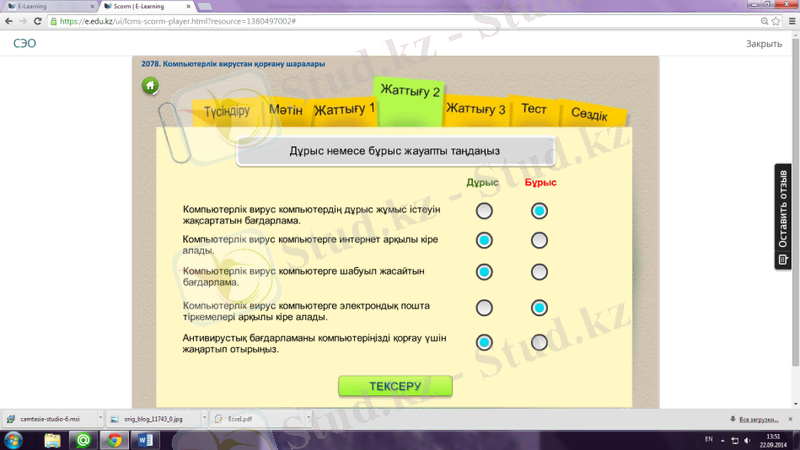Click the Windows Start button
The height and width of the screenshot is (450, 800).
[13, 439]
